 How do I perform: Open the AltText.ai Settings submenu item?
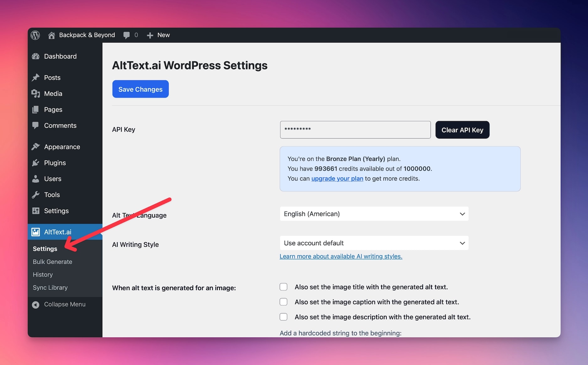point(45,249)
